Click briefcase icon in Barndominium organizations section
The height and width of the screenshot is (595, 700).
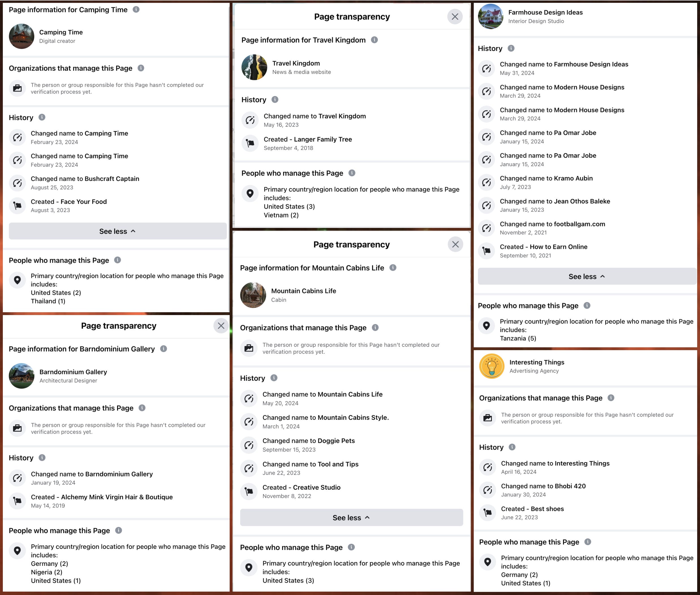pos(18,428)
